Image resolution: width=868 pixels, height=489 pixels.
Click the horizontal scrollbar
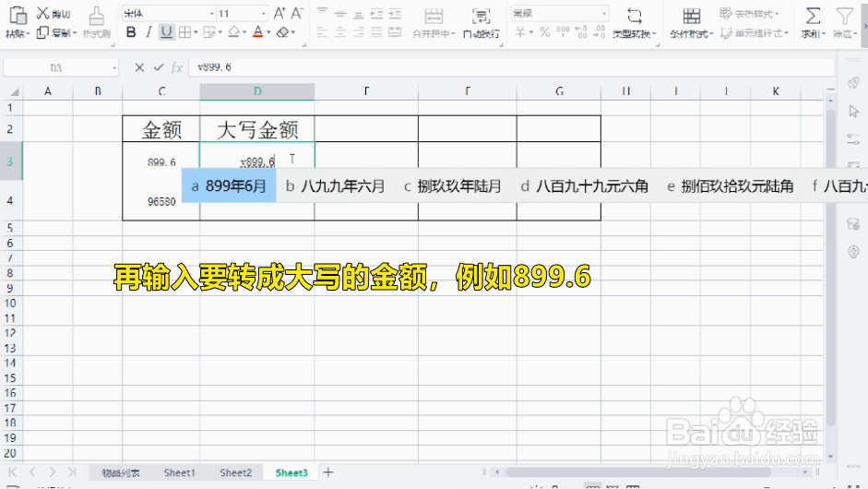pos(638,472)
